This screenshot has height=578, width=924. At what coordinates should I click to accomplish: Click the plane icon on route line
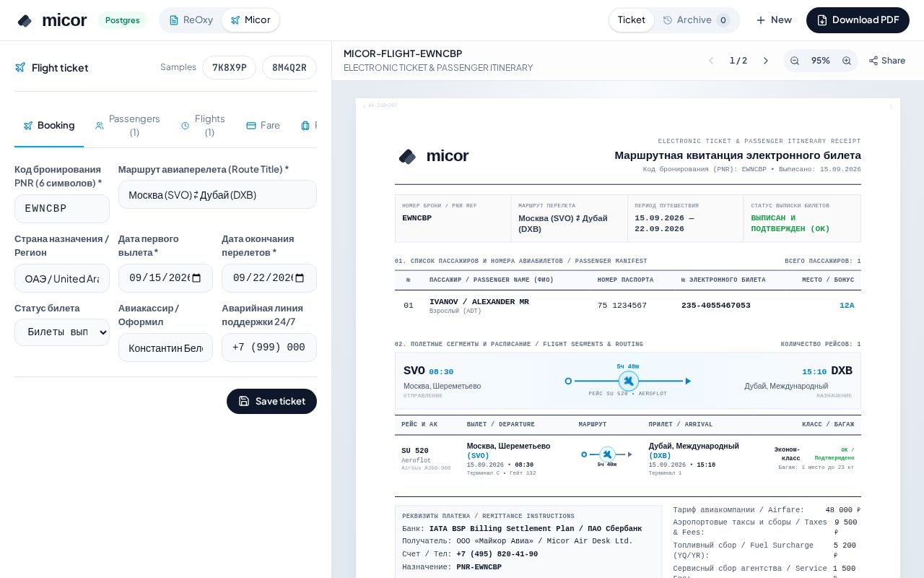pos(629,381)
